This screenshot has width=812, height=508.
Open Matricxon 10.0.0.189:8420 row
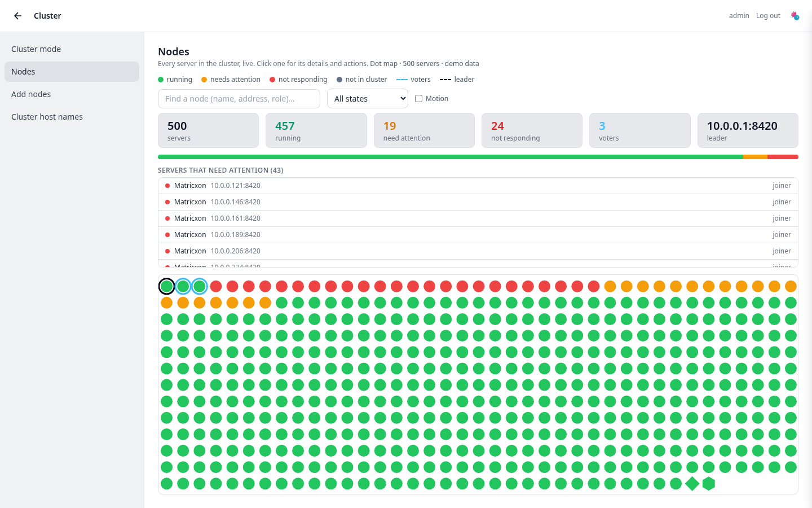tap(478, 235)
